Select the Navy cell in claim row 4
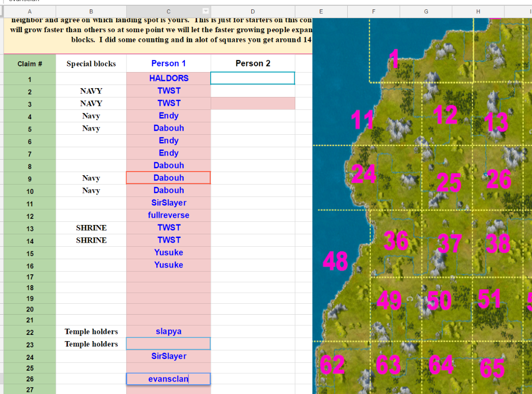The height and width of the screenshot is (394, 532). [x=91, y=116]
